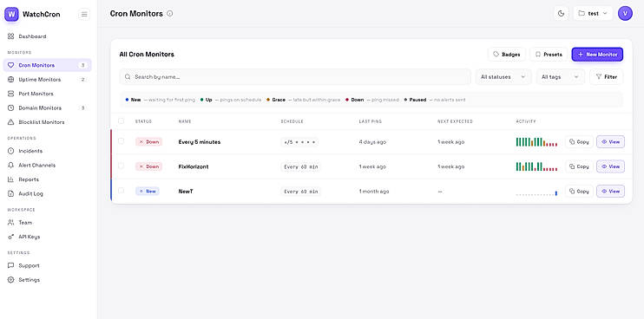The image size is (644, 319).
Task: Click the NewT activity bars
Action: click(x=536, y=192)
